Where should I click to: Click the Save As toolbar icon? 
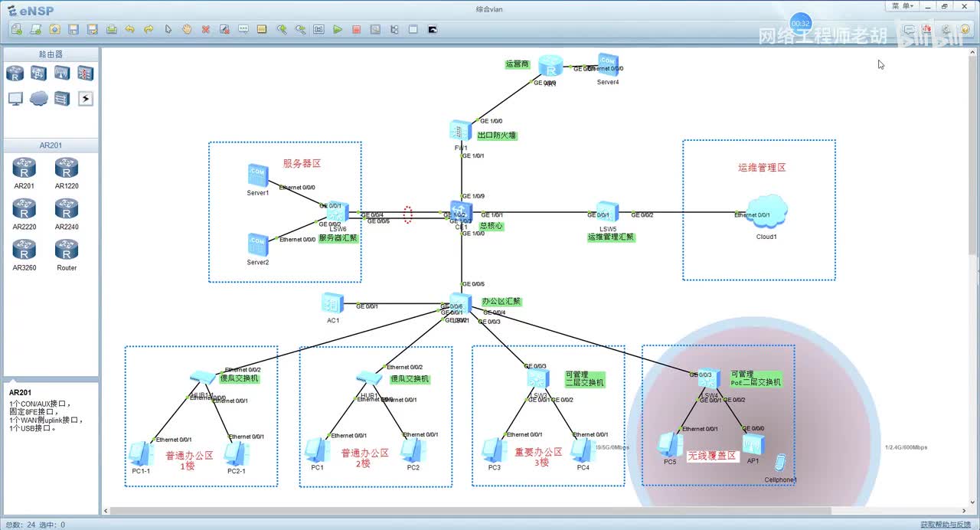point(93,29)
